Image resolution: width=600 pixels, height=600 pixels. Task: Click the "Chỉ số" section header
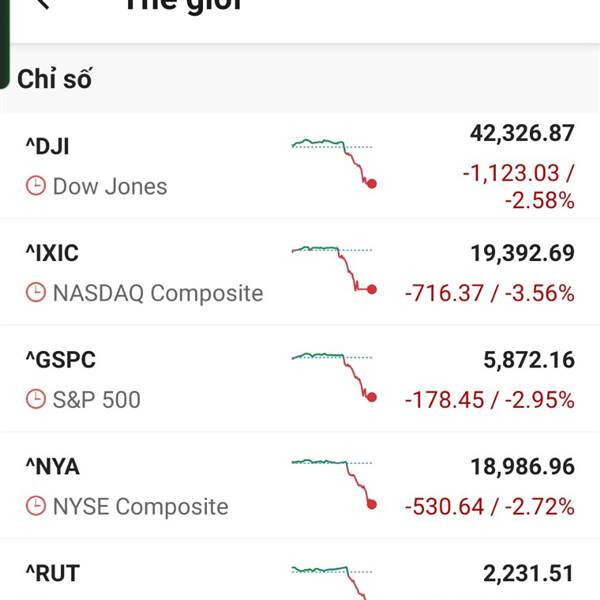pos(55,80)
